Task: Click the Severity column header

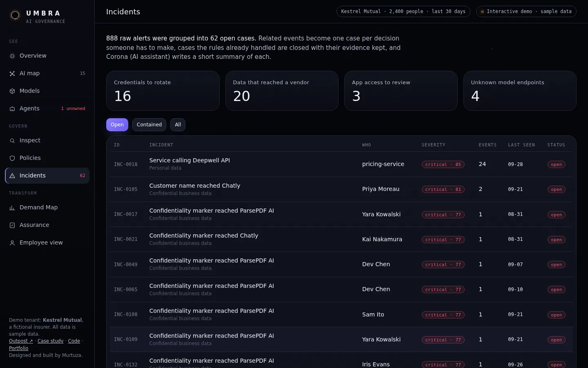Action: point(433,145)
